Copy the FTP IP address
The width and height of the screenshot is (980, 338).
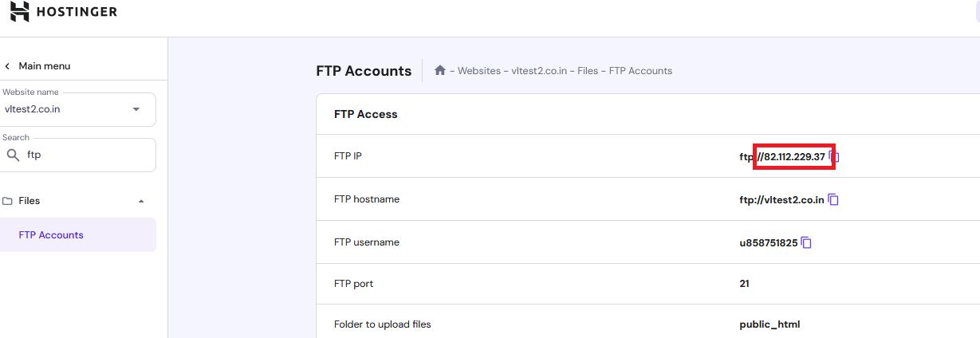[x=834, y=156]
